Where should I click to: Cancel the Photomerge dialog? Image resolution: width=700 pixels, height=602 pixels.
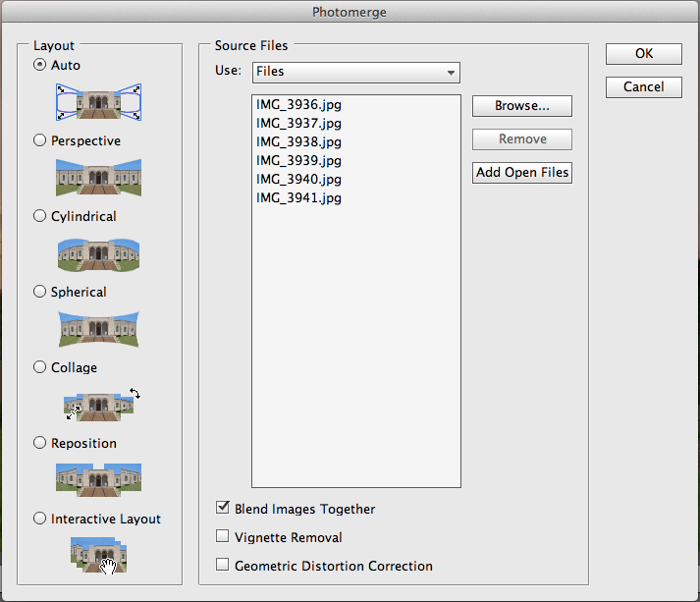click(x=644, y=87)
